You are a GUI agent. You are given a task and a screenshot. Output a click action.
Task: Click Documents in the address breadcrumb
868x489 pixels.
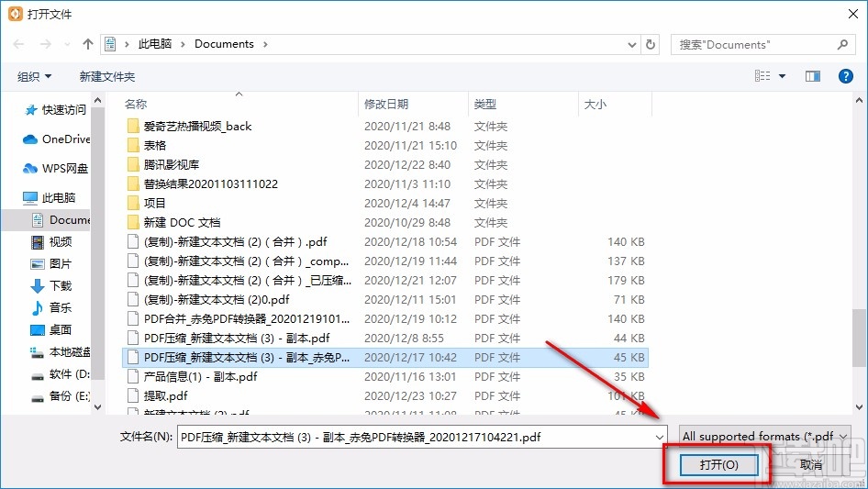tap(224, 44)
